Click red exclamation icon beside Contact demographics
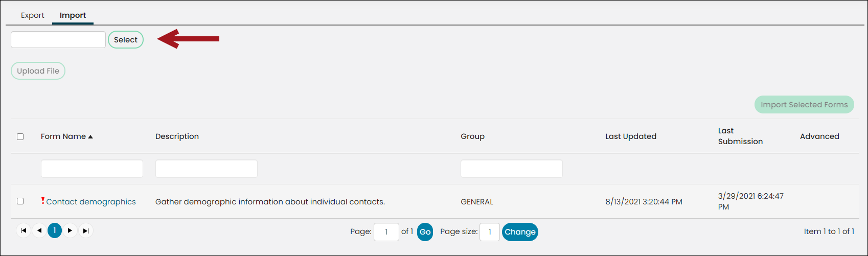Viewport: 868px width, 256px height. pyautogui.click(x=43, y=201)
